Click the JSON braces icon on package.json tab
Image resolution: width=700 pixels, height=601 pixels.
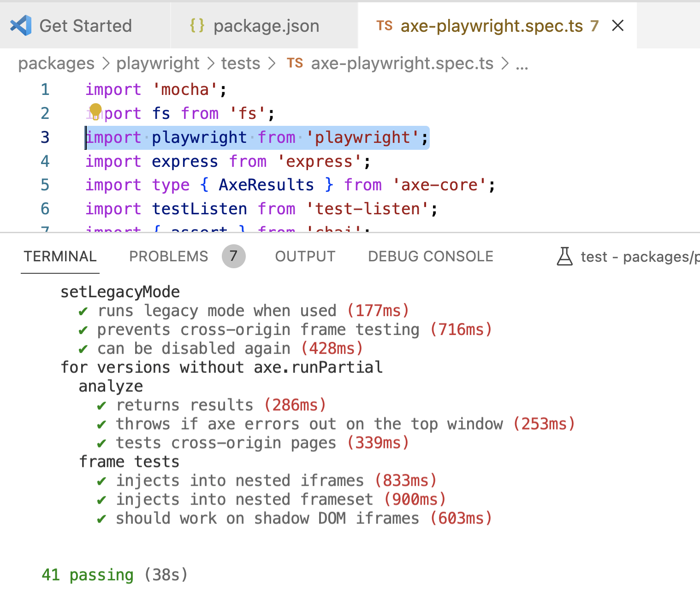pos(197,25)
